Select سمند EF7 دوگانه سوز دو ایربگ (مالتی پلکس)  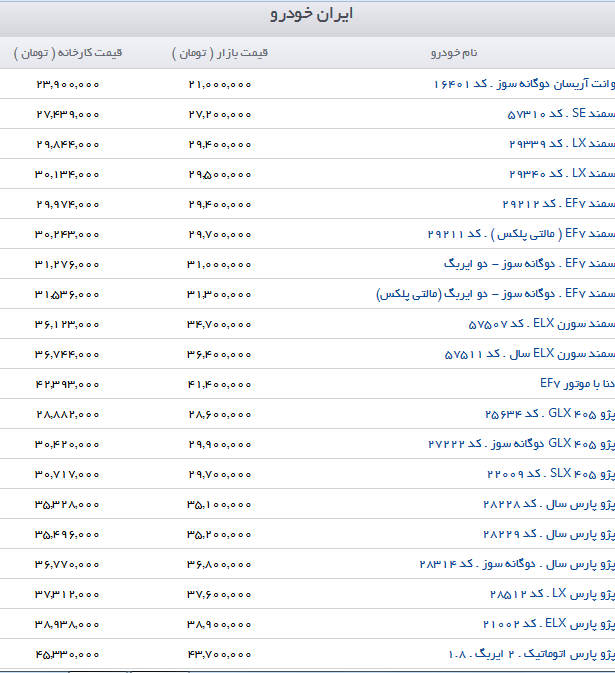click(x=496, y=294)
